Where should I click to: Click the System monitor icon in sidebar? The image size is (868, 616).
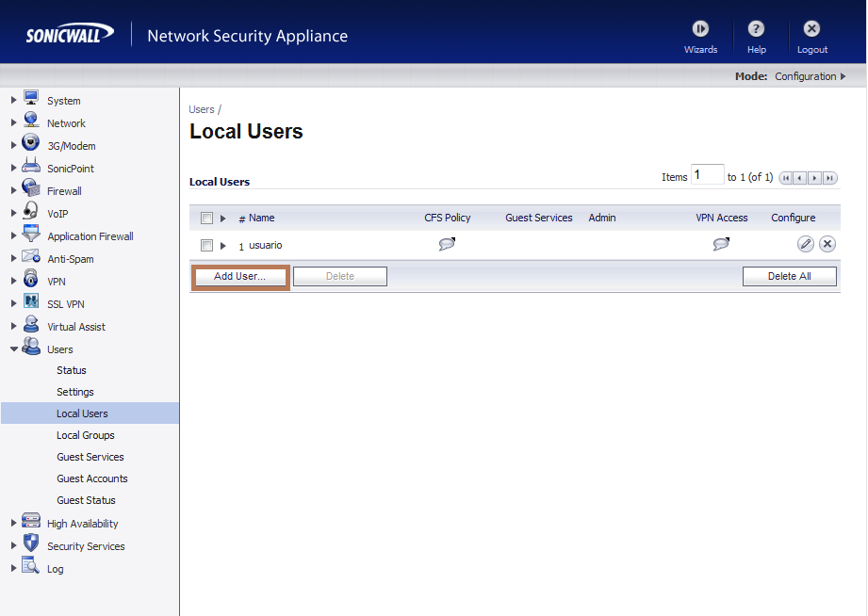pyautogui.click(x=31, y=98)
